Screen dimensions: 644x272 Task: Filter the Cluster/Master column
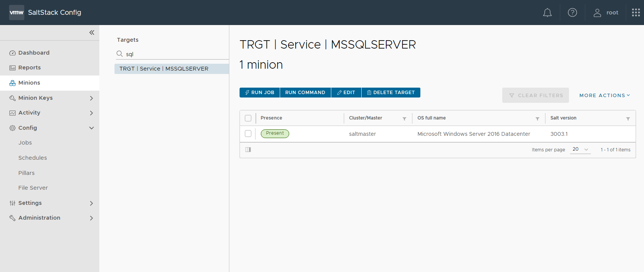pos(404,119)
